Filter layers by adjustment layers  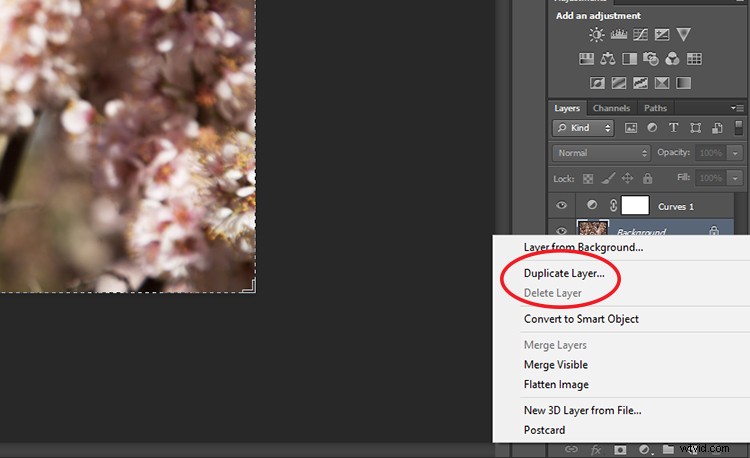click(x=652, y=128)
